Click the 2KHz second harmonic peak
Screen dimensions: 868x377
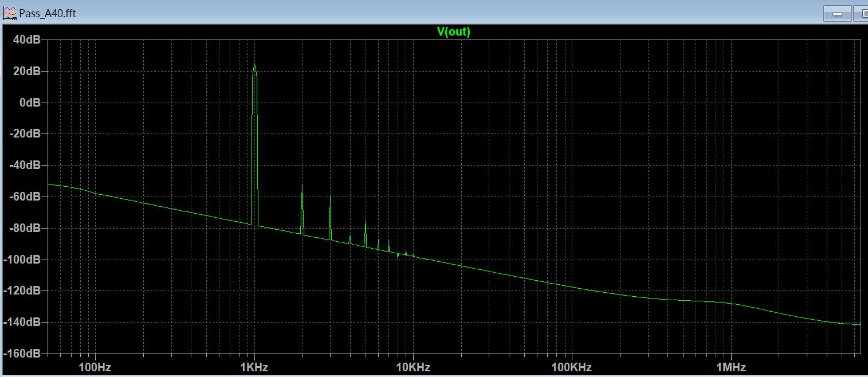pyautogui.click(x=302, y=185)
